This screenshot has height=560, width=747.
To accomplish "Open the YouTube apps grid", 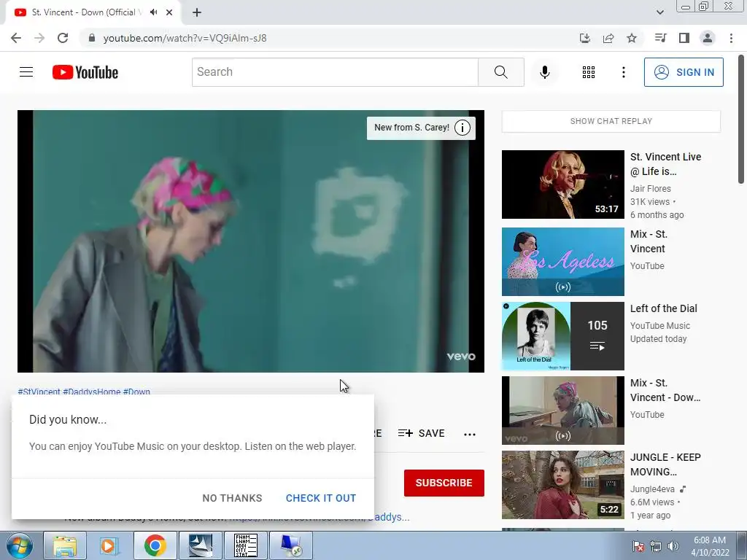I will coord(589,72).
